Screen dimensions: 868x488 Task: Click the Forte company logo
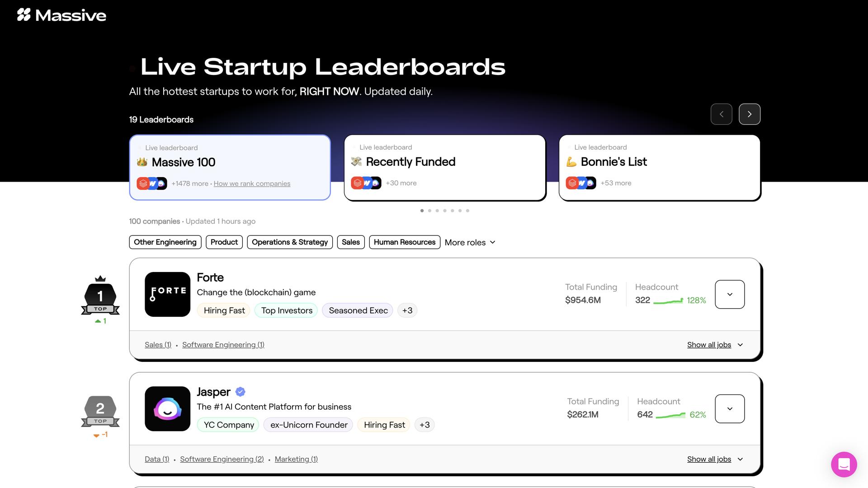coord(167,294)
